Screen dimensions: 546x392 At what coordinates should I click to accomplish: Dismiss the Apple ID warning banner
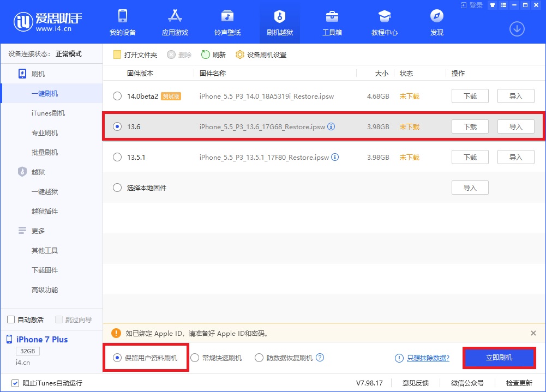(533, 333)
